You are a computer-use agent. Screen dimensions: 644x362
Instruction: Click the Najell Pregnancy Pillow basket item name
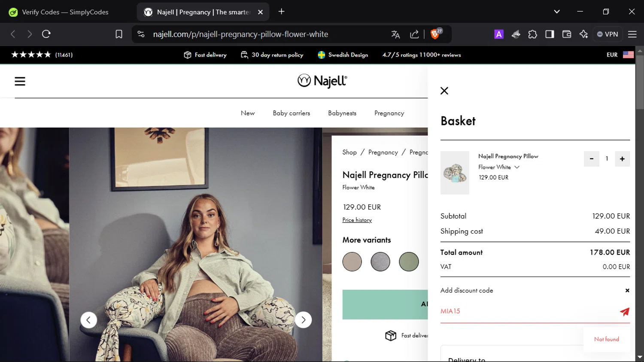[x=508, y=156]
